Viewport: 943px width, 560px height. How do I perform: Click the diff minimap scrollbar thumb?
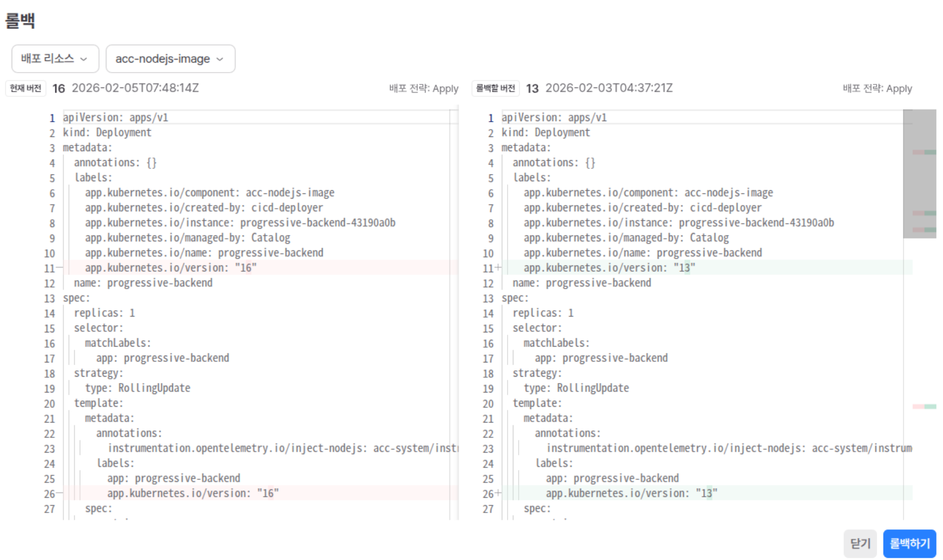[x=919, y=174]
